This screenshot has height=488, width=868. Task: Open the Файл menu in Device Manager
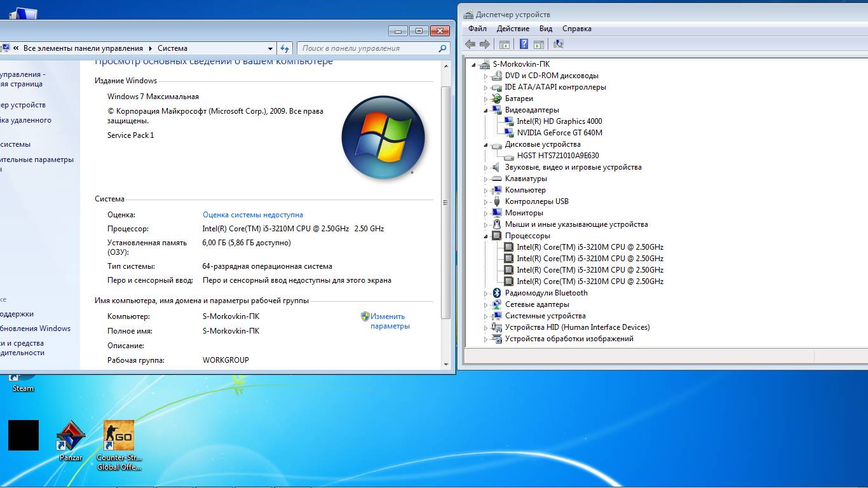point(477,29)
